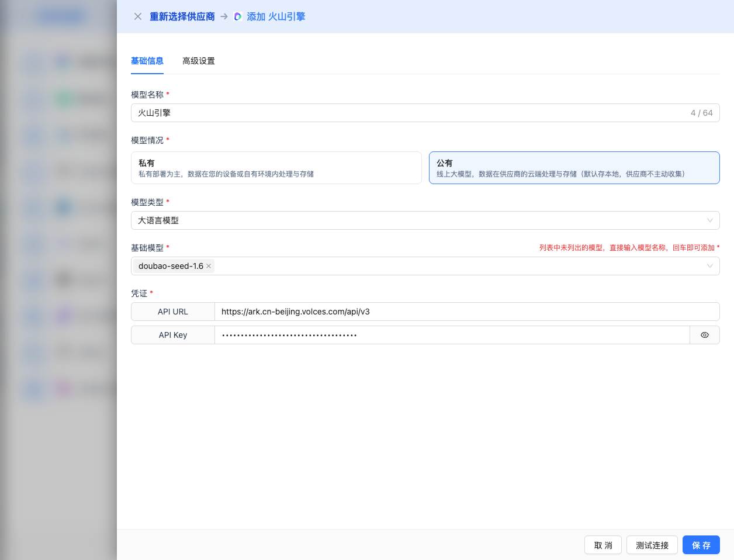734x560 pixels.
Task: Focus the 模型名称 input field
Action: tap(409, 113)
